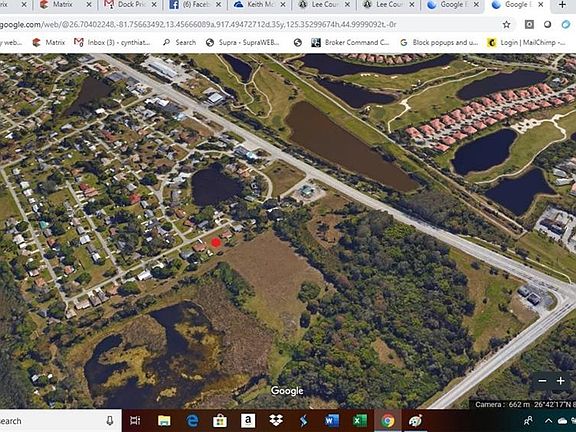Switch to the Facebook browser tab
The height and width of the screenshot is (432, 576).
pyautogui.click(x=195, y=5)
